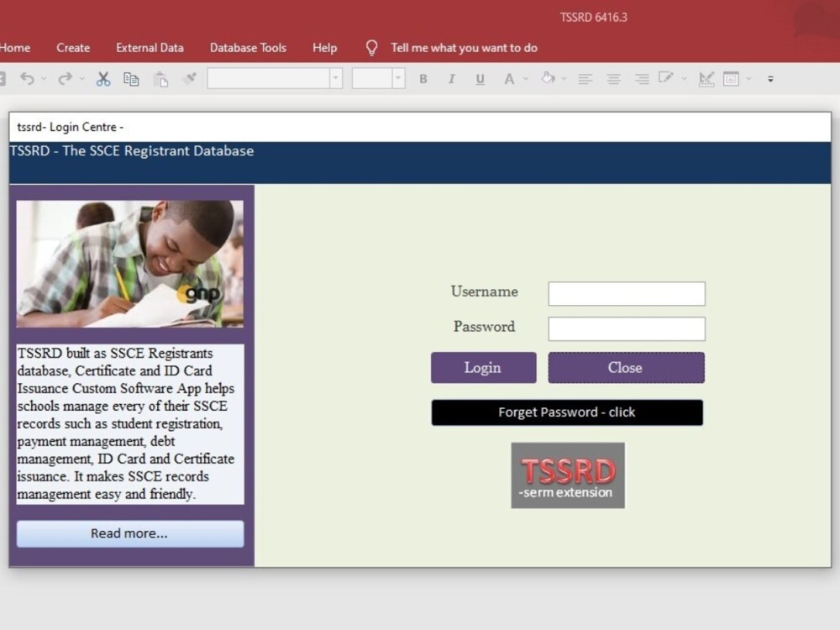The height and width of the screenshot is (630, 840).
Task: Expand the pencil-on-page icon dropdown arrow
Action: (684, 79)
